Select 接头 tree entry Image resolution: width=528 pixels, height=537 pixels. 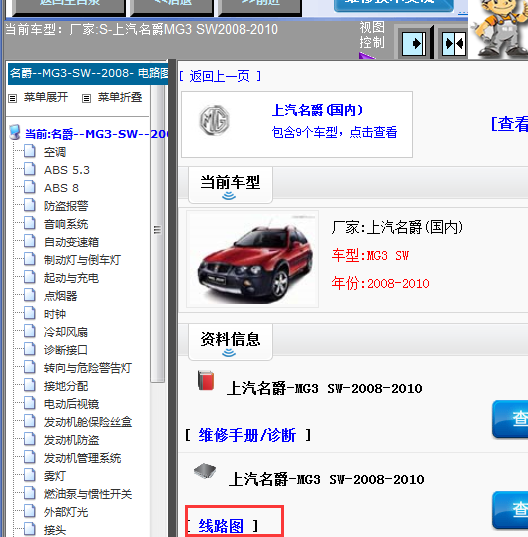pyautogui.click(x=55, y=530)
